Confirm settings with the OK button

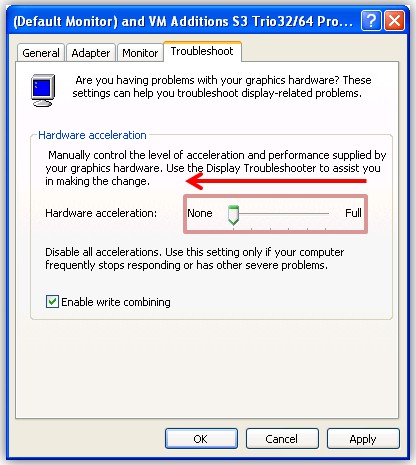201,439
